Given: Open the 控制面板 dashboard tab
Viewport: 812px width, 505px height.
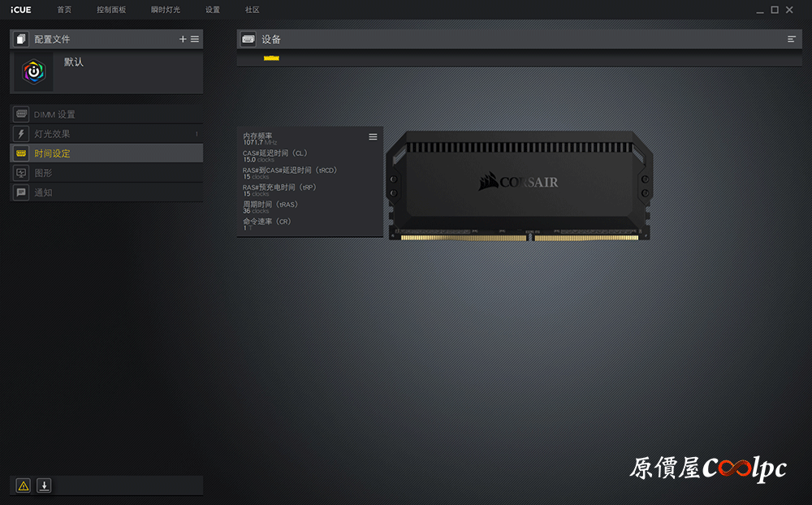Looking at the screenshot, I should [111, 10].
